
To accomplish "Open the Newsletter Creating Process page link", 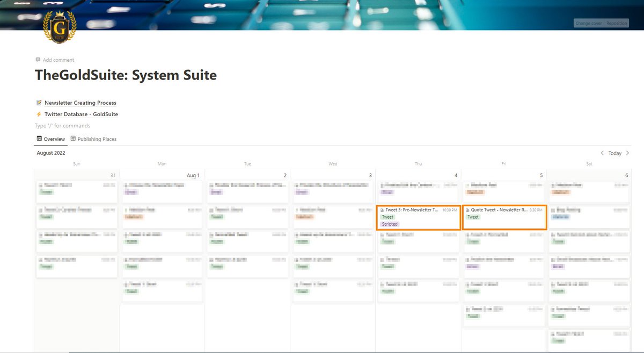I will (80, 103).
